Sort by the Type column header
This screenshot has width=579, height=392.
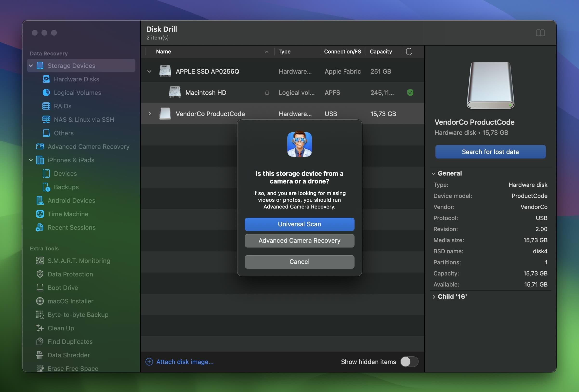tap(297, 52)
